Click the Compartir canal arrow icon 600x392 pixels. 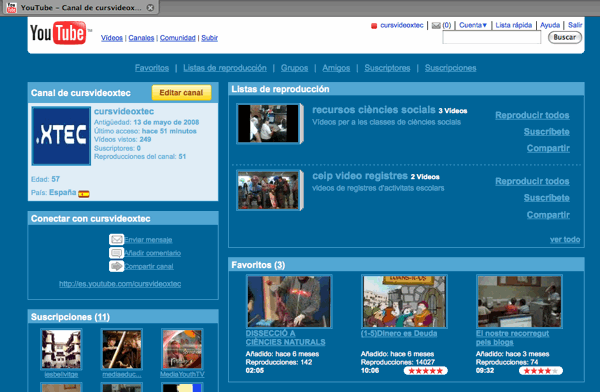tap(116, 266)
